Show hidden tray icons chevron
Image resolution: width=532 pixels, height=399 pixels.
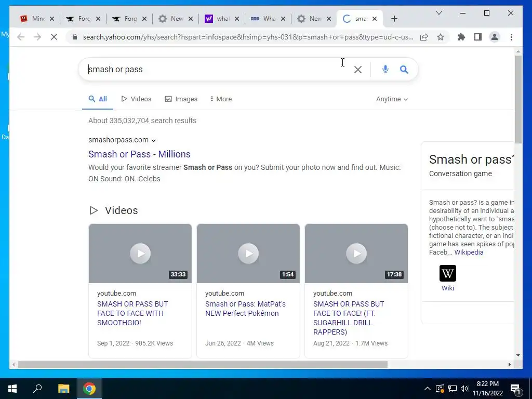click(x=428, y=389)
